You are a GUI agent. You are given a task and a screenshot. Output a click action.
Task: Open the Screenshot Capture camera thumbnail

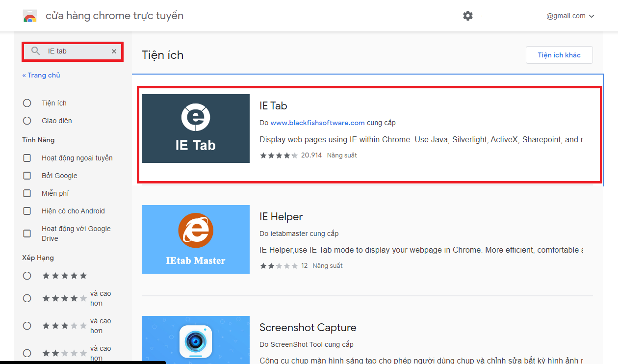[196, 339]
